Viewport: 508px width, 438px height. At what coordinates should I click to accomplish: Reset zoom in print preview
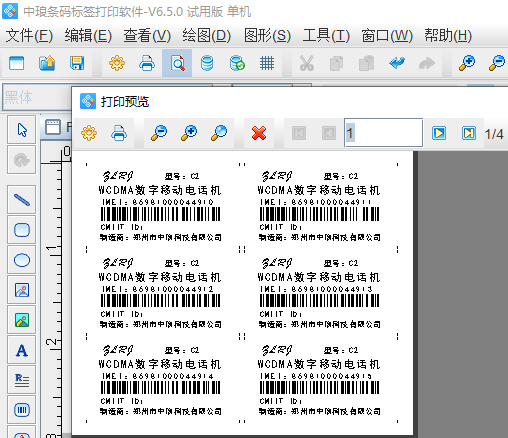tap(219, 133)
